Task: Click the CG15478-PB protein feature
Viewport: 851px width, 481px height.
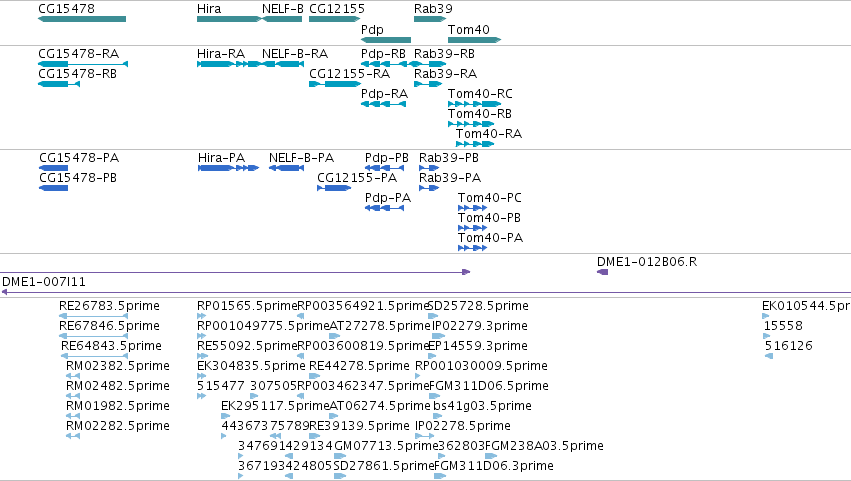Action: point(54,188)
